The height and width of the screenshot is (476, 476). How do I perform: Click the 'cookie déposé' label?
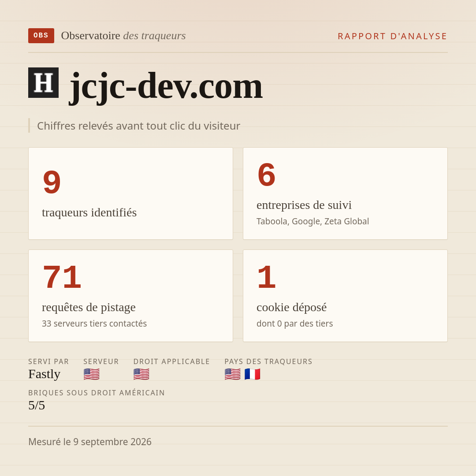[291, 307]
